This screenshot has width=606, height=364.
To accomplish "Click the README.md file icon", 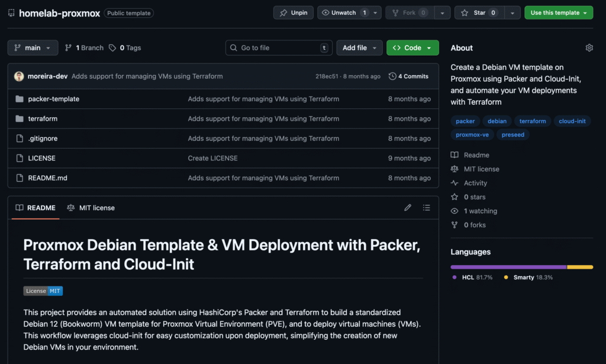I will [x=20, y=178].
